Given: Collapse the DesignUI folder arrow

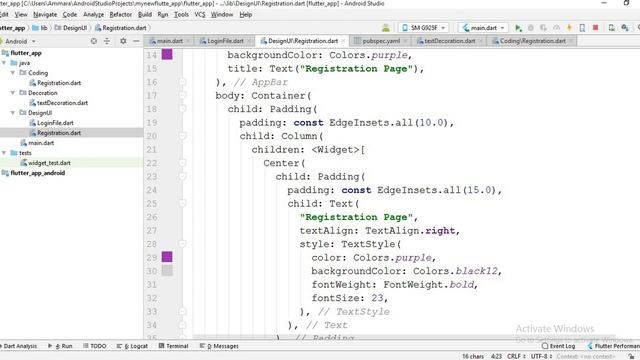Looking at the screenshot, I should pyautogui.click(x=13, y=113).
